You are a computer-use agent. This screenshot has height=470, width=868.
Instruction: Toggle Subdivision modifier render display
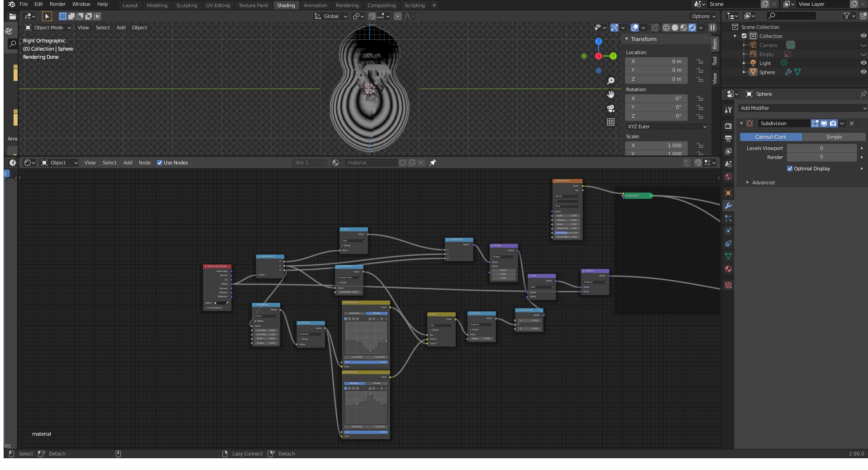point(833,123)
